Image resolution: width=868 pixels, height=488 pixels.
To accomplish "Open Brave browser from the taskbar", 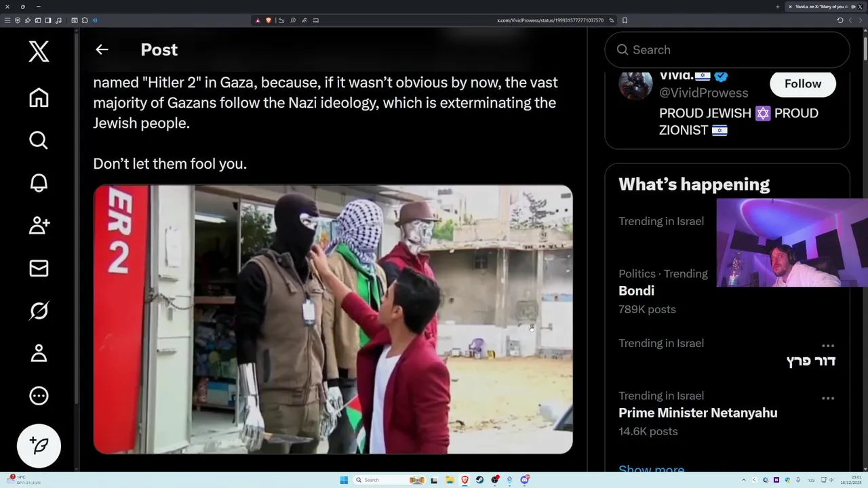I will pyautogui.click(x=465, y=480).
